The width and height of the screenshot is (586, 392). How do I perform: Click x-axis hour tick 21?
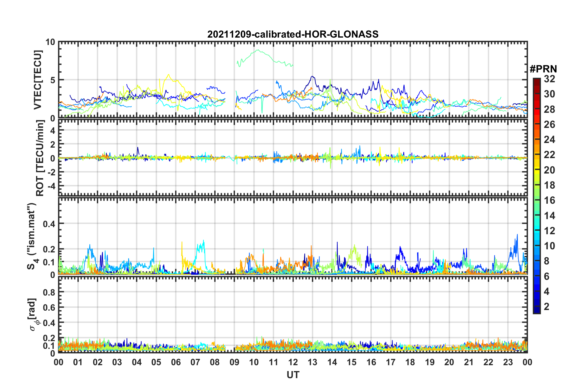[x=469, y=362]
